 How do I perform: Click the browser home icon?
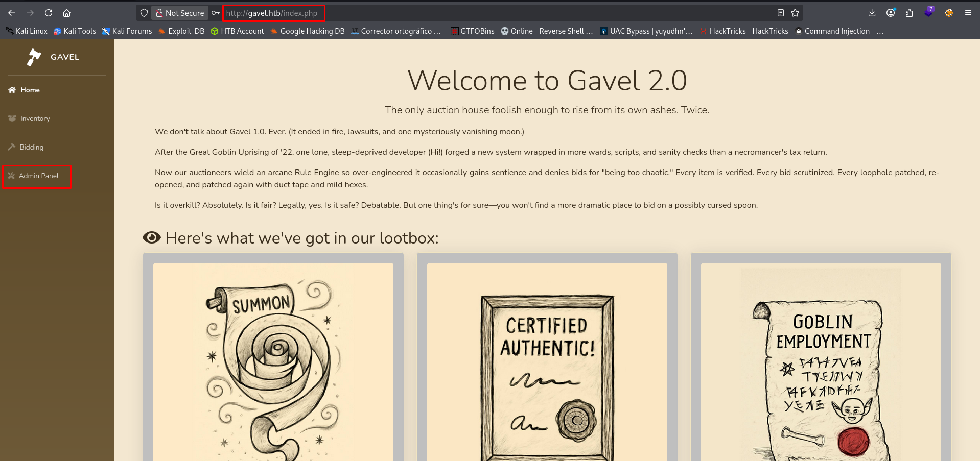(x=66, y=13)
